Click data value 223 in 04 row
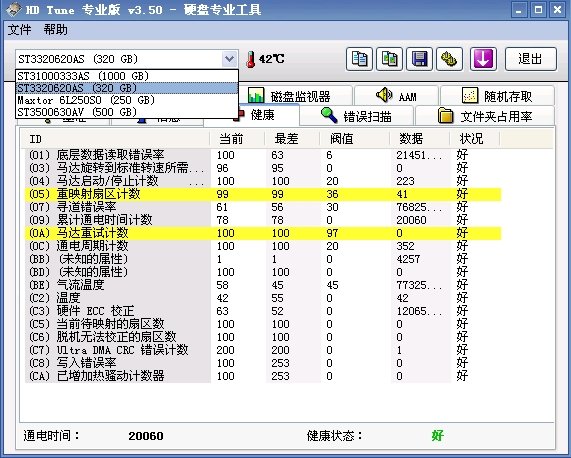 click(x=405, y=181)
